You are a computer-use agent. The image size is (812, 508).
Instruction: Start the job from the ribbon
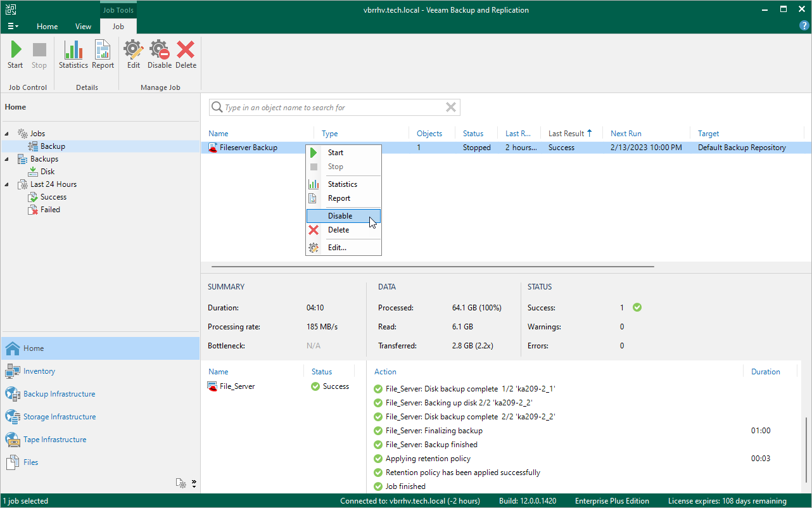click(15, 56)
